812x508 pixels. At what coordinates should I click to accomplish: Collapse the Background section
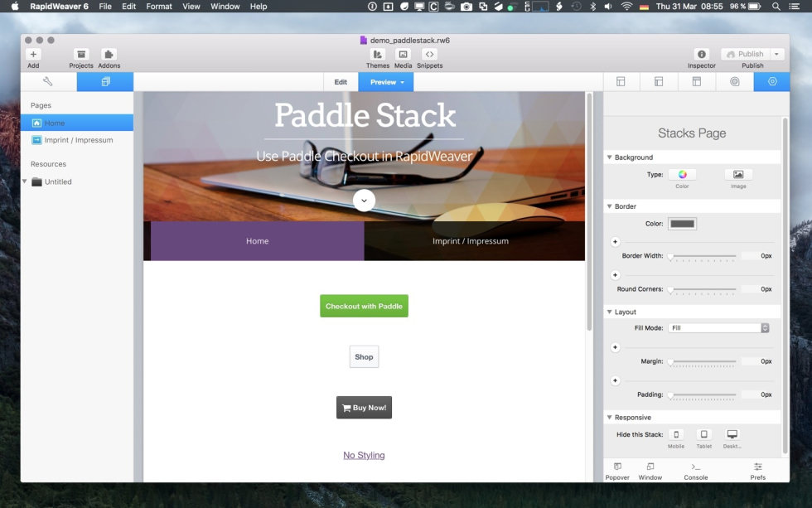(610, 157)
